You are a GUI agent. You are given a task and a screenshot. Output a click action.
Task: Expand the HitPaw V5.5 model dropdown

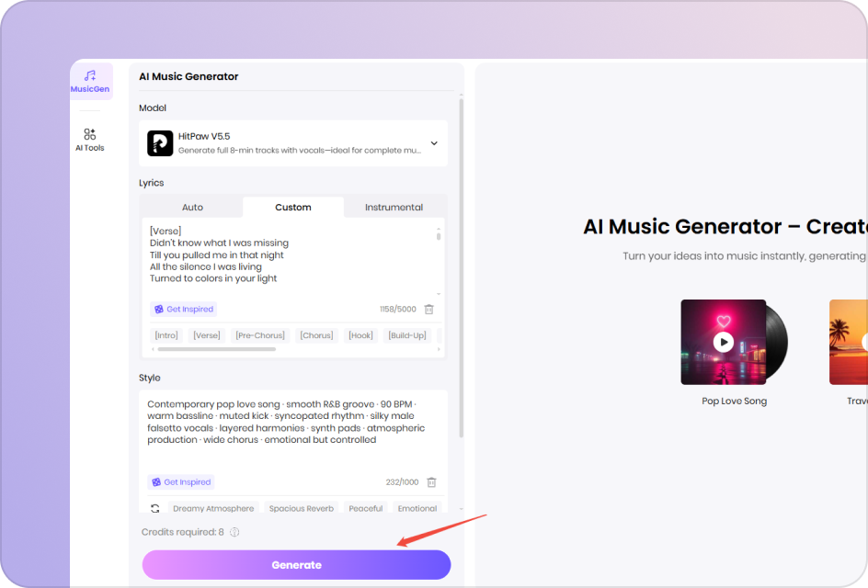[x=433, y=143]
